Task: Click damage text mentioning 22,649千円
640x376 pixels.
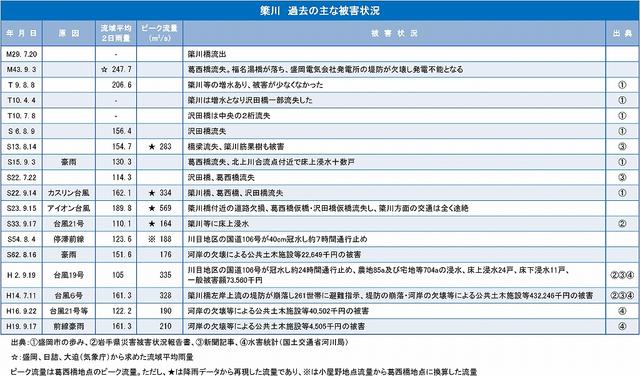Action: 274,255
